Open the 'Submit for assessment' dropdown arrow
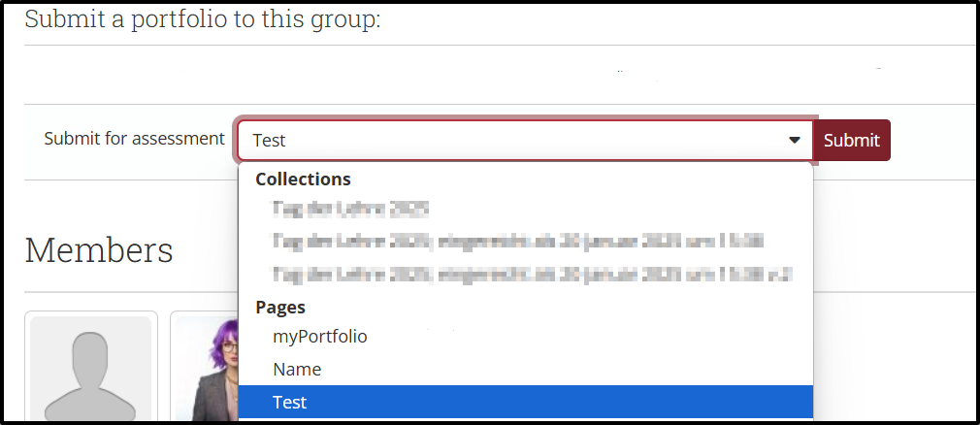 coord(795,140)
